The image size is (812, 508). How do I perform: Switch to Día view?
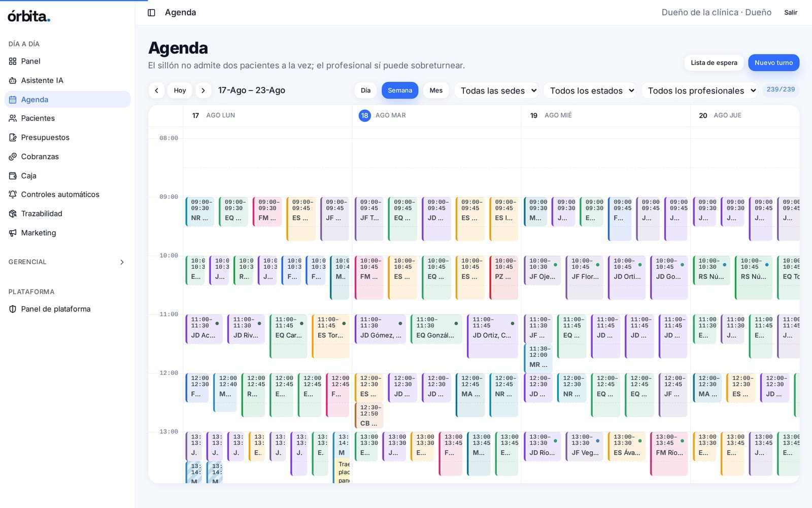pos(366,90)
